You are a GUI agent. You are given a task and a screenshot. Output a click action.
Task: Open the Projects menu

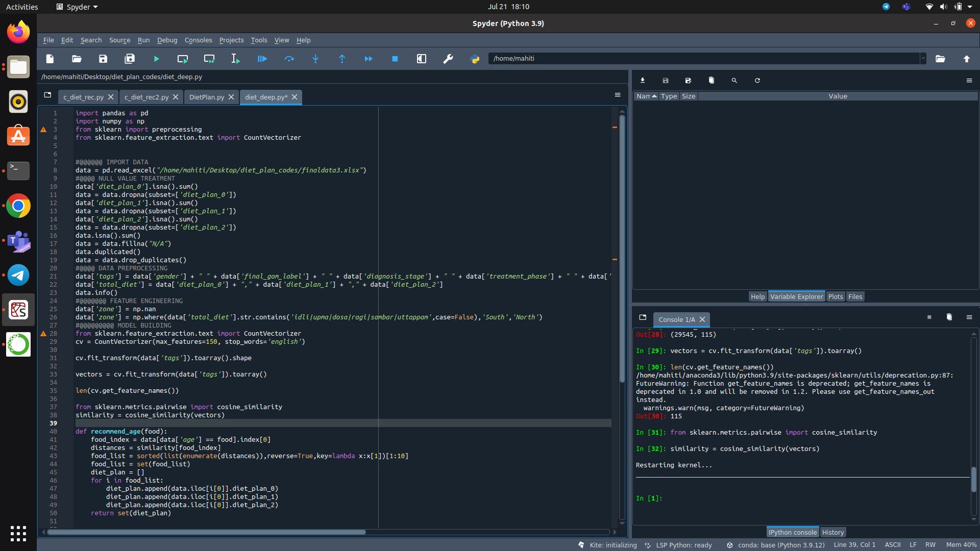231,40
